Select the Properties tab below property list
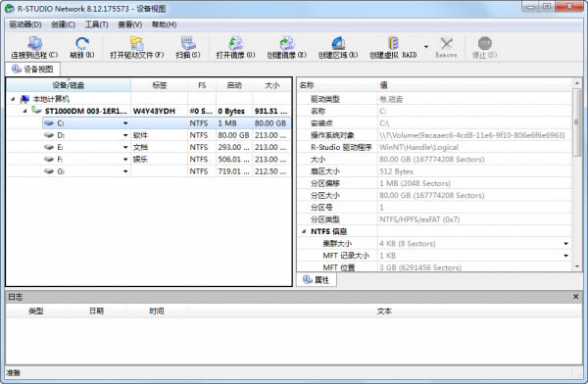Image resolution: width=588 pixels, height=384 pixels. [x=317, y=280]
